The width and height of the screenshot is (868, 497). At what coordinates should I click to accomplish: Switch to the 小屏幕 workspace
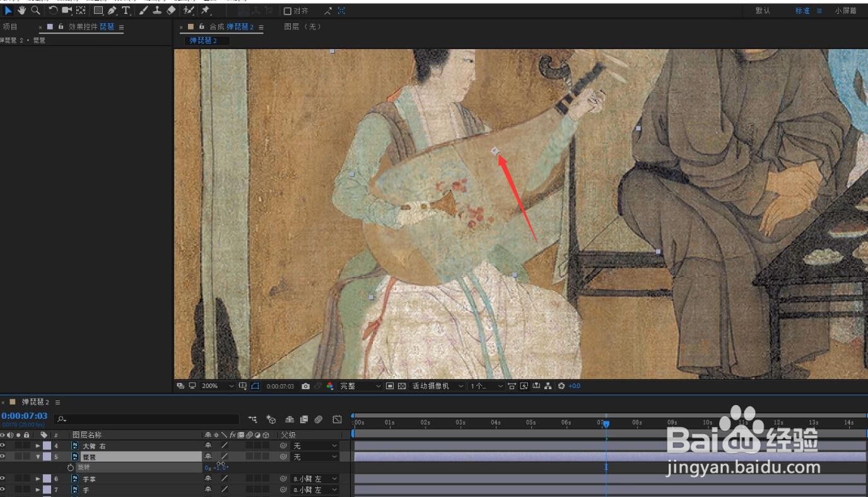tap(845, 11)
